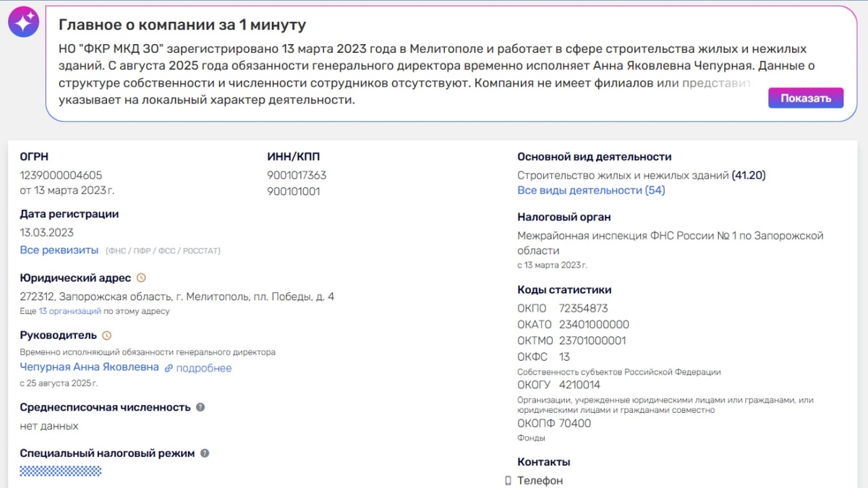Click the подробнее link about the director
This screenshot has height=488, width=868.
tap(204, 368)
